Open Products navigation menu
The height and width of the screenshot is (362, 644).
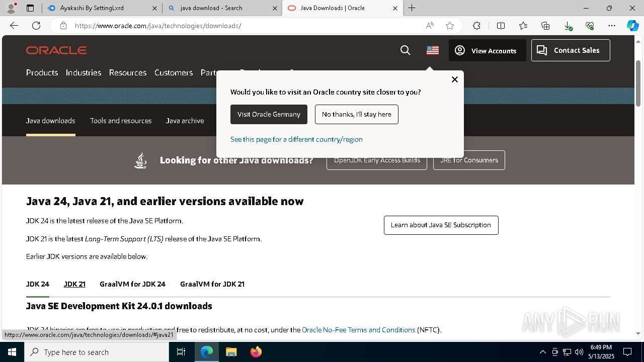[x=42, y=72]
